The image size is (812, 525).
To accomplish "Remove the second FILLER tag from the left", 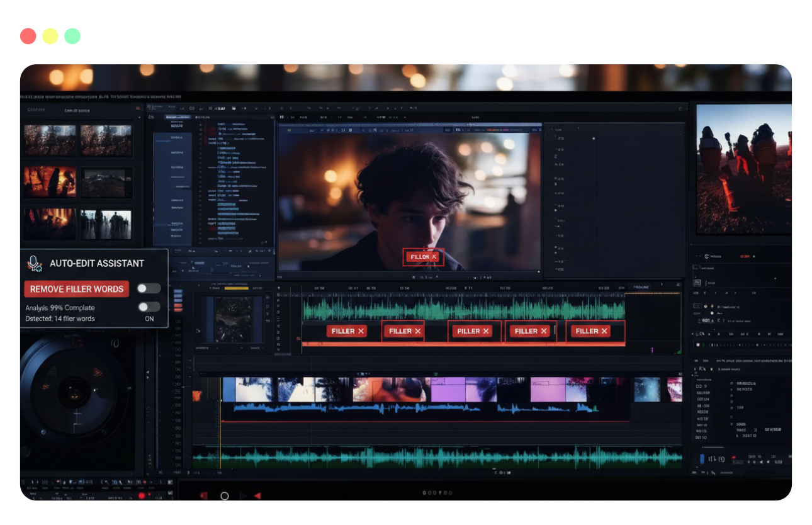I will (x=418, y=331).
